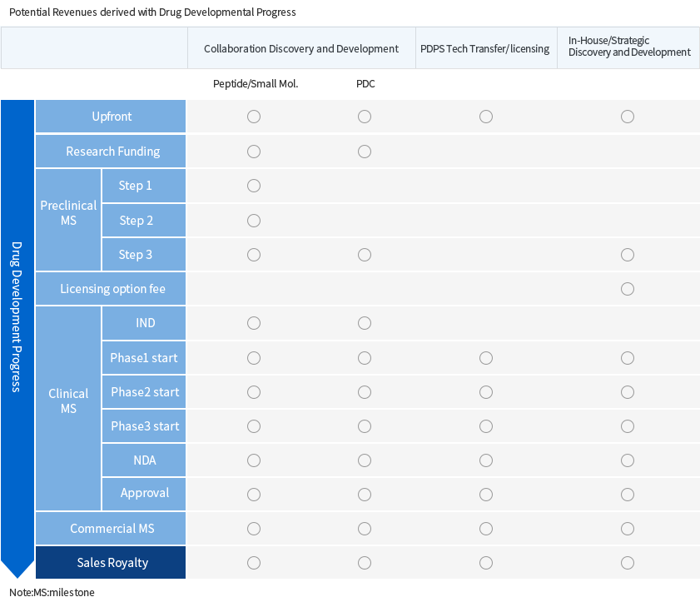This screenshot has height=607, width=700.
Task: Select the Licensing option fee row label
Action: point(112,289)
